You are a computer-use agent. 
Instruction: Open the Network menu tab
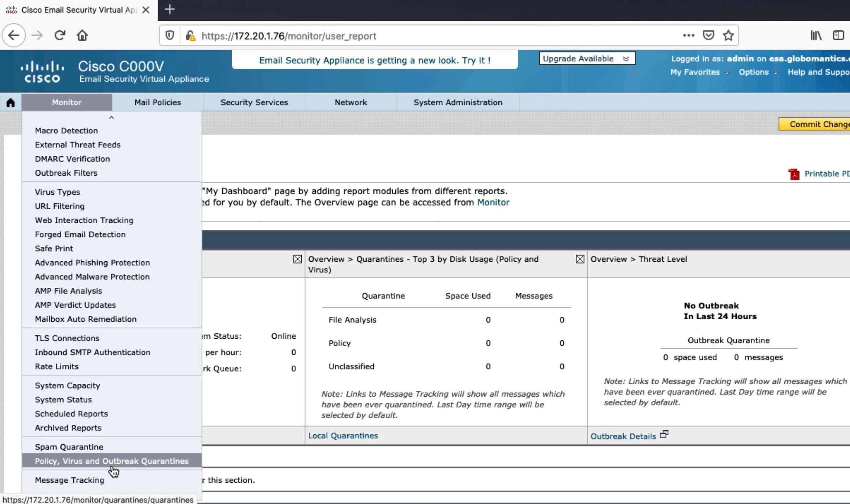[351, 102]
